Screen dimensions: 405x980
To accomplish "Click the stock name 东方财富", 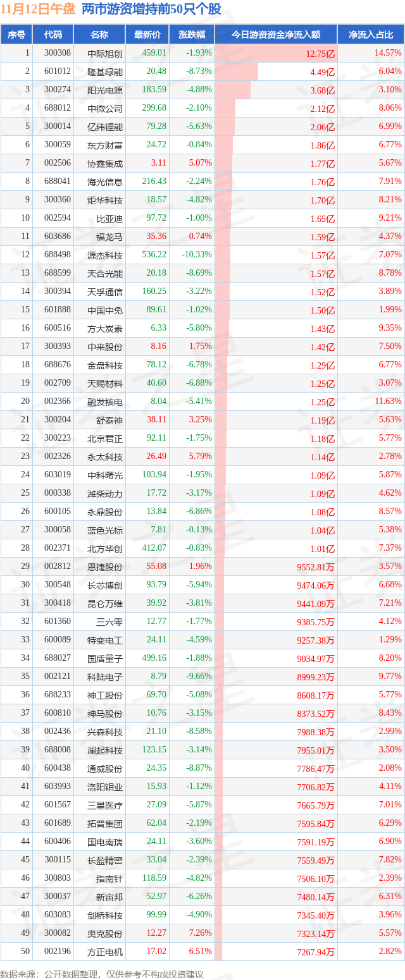I will coord(105,145).
